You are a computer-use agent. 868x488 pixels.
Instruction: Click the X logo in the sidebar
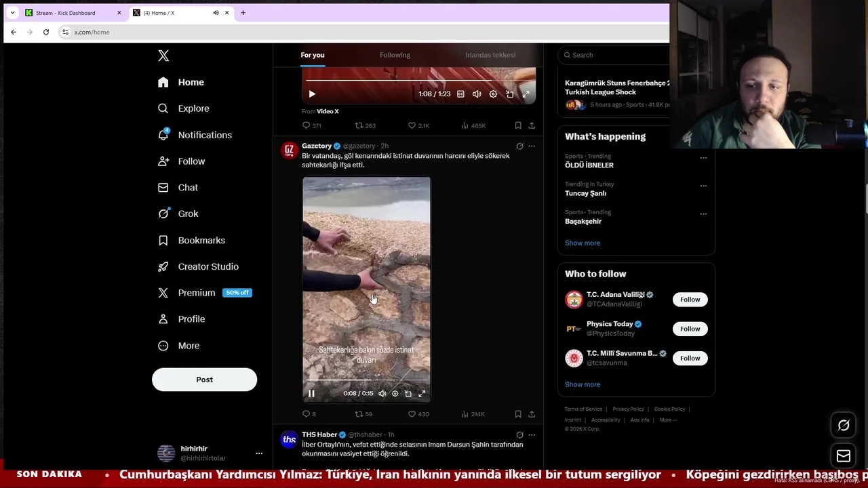click(163, 56)
